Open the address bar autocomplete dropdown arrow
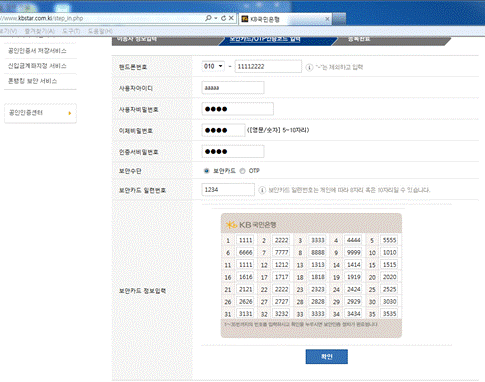 tap(216, 18)
